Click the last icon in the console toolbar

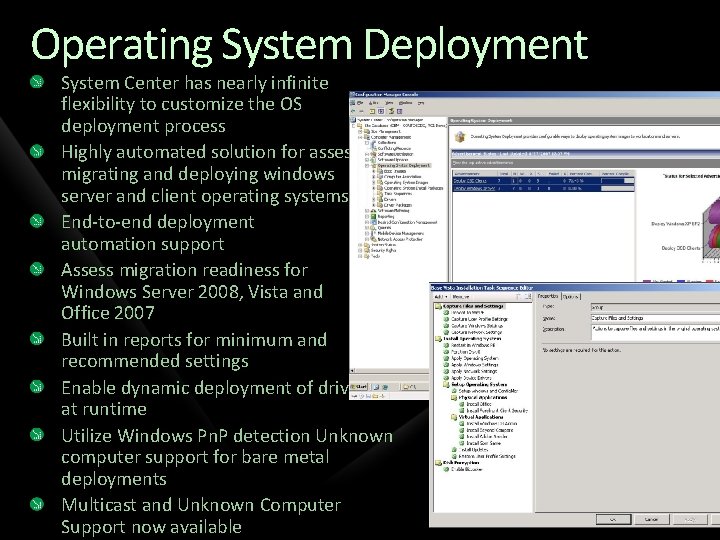[399, 111]
